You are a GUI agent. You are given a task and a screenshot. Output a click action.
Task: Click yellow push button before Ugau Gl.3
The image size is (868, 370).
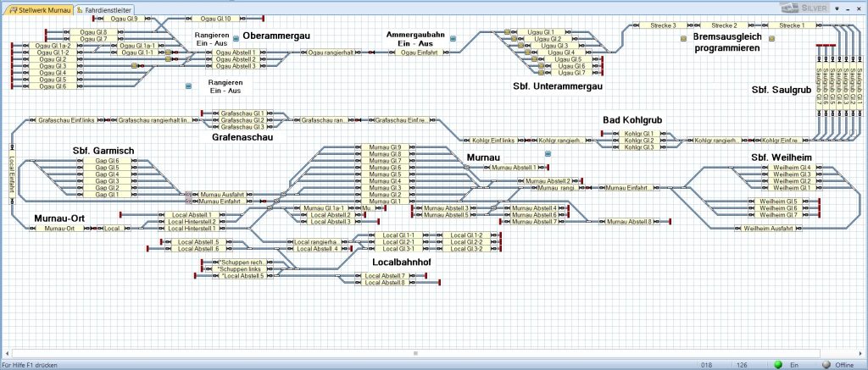tap(521, 46)
